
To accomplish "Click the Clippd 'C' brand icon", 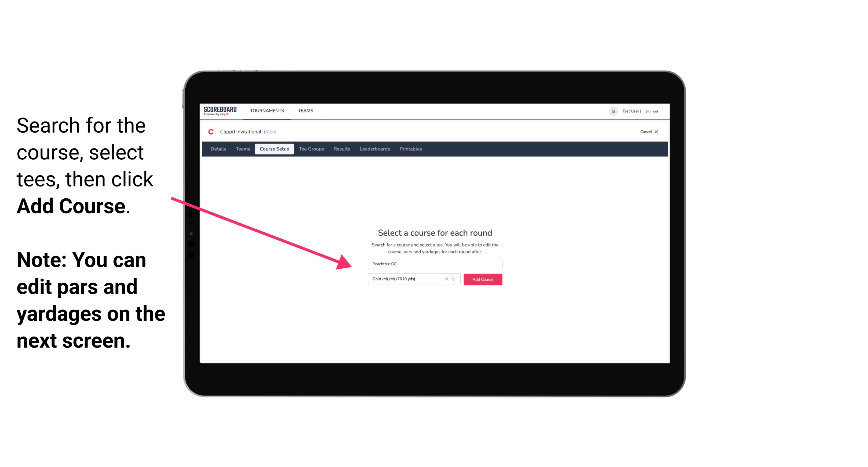I will [213, 132].
